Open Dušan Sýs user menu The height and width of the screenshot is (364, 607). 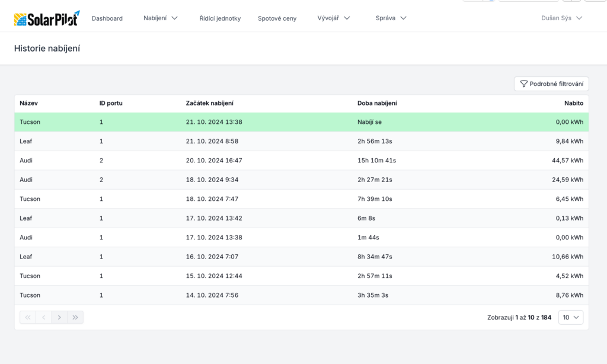click(x=561, y=18)
